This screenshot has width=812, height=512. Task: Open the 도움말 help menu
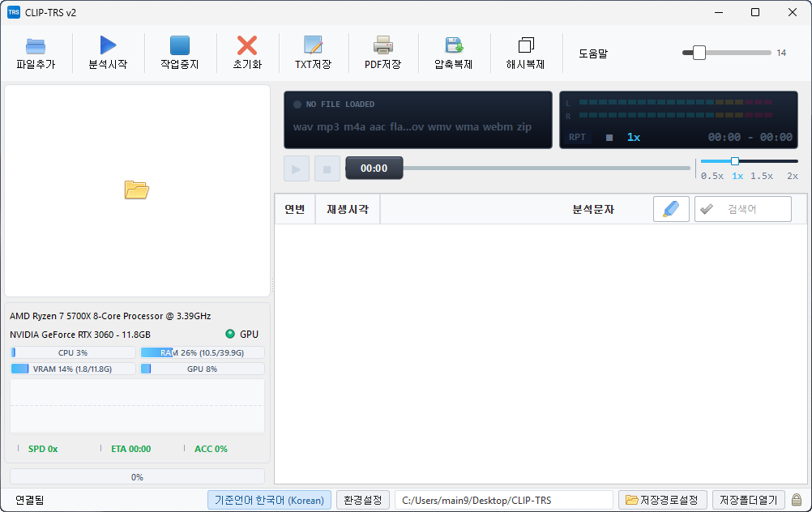coord(593,53)
